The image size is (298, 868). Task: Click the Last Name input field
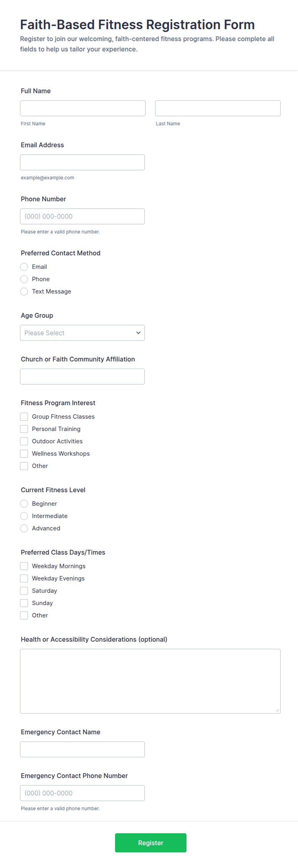pyautogui.click(x=218, y=108)
